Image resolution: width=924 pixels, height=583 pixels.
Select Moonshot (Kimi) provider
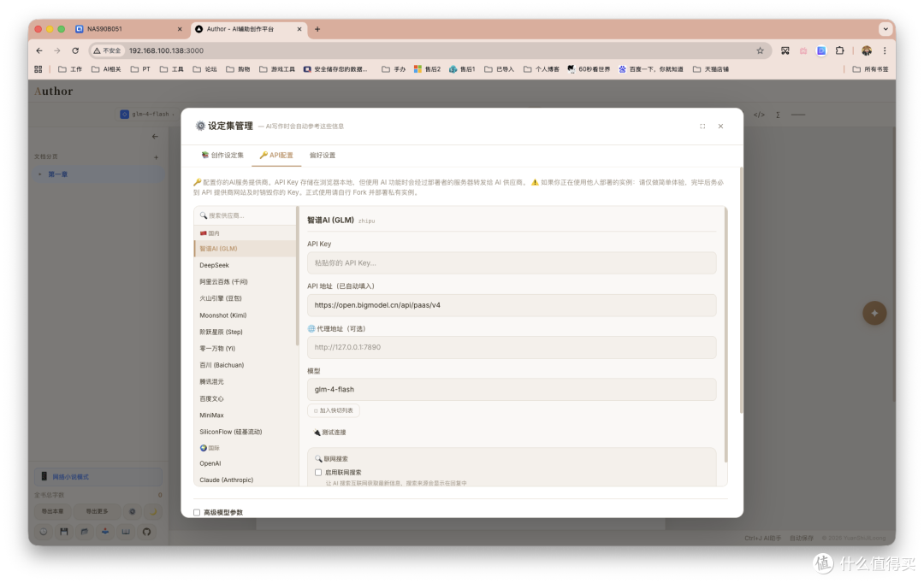pyautogui.click(x=246, y=315)
